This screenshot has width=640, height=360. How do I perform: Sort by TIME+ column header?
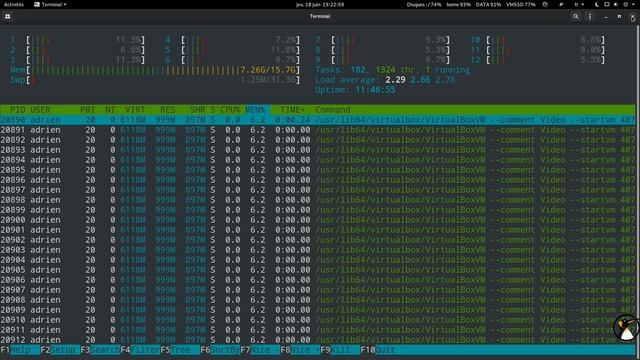coord(292,110)
